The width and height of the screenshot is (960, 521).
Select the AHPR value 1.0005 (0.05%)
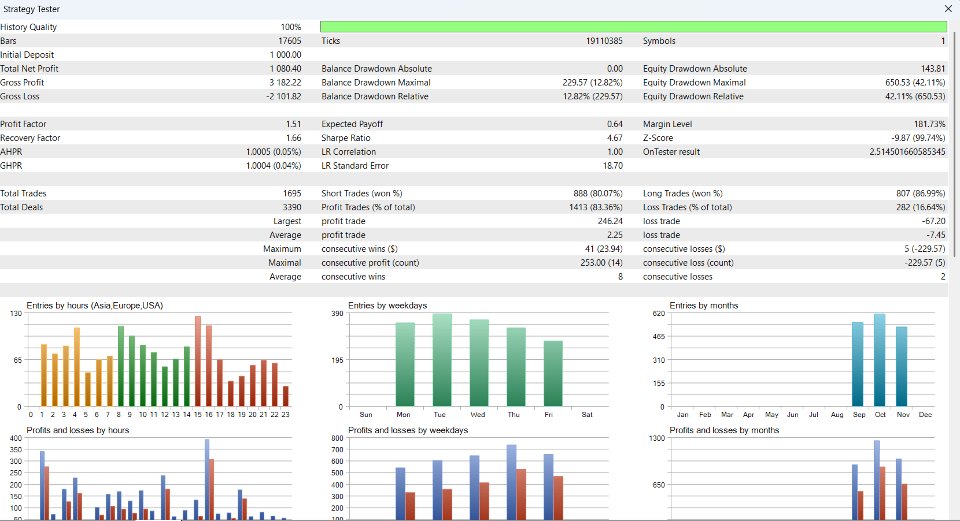tap(274, 152)
